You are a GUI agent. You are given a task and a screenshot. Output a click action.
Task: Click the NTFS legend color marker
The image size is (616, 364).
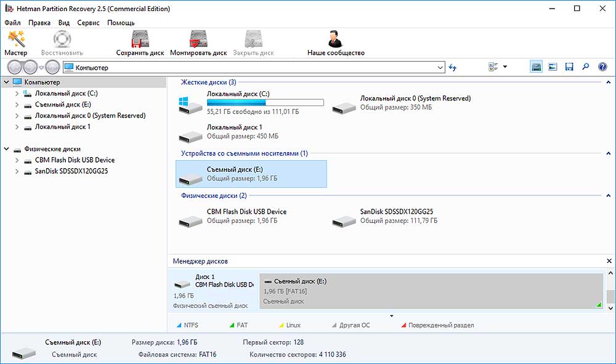point(179,325)
